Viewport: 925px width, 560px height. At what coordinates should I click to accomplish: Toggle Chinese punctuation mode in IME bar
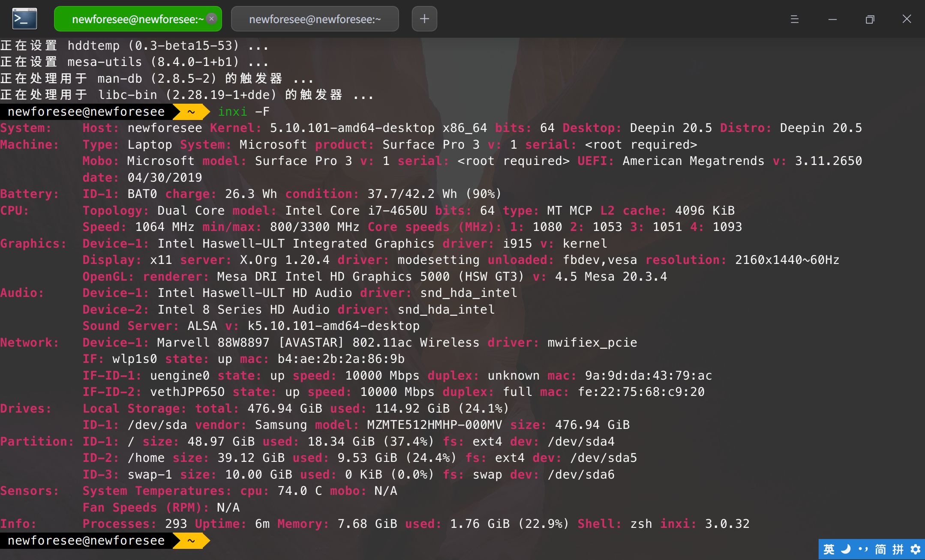[x=863, y=549]
